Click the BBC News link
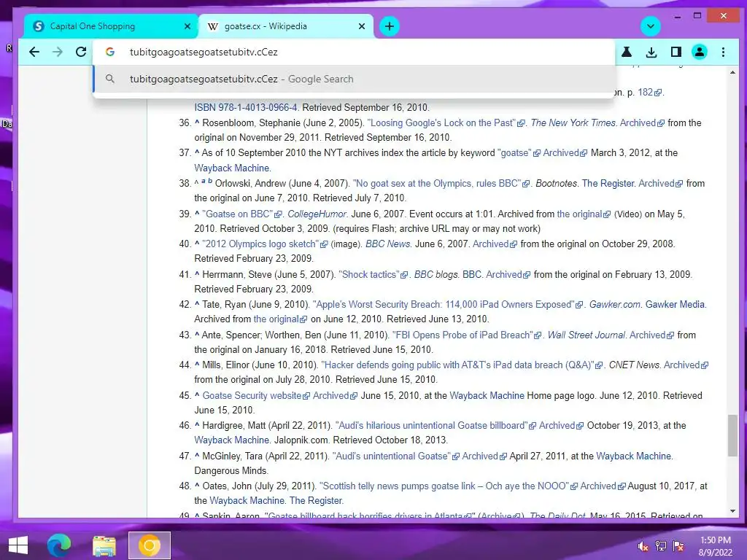747x560 pixels. 388,244
